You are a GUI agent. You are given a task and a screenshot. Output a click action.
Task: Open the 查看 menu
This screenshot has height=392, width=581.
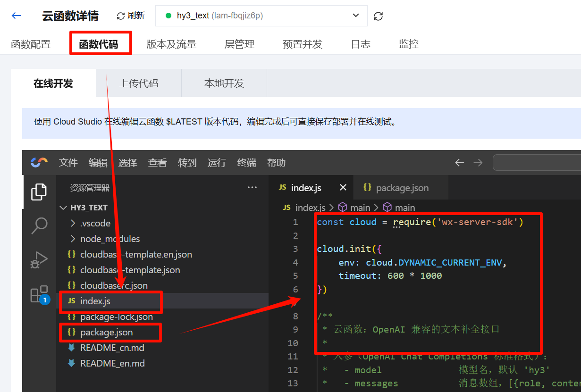coord(157,163)
